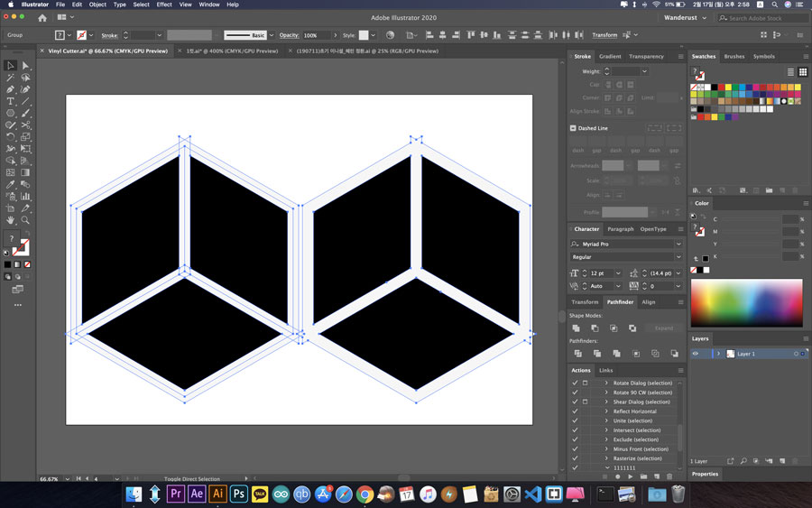This screenshot has height=508, width=812.
Task: Hide Layer 1 with eye icon
Action: tap(696, 354)
